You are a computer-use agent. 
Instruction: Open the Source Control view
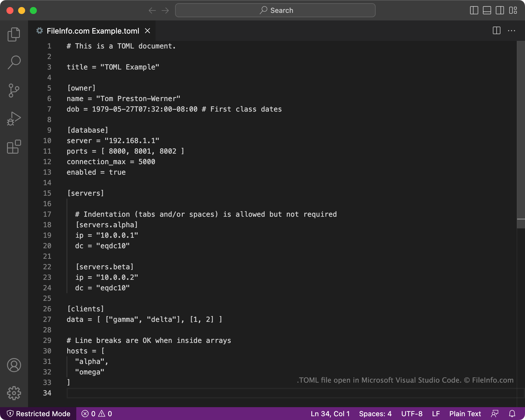[14, 90]
